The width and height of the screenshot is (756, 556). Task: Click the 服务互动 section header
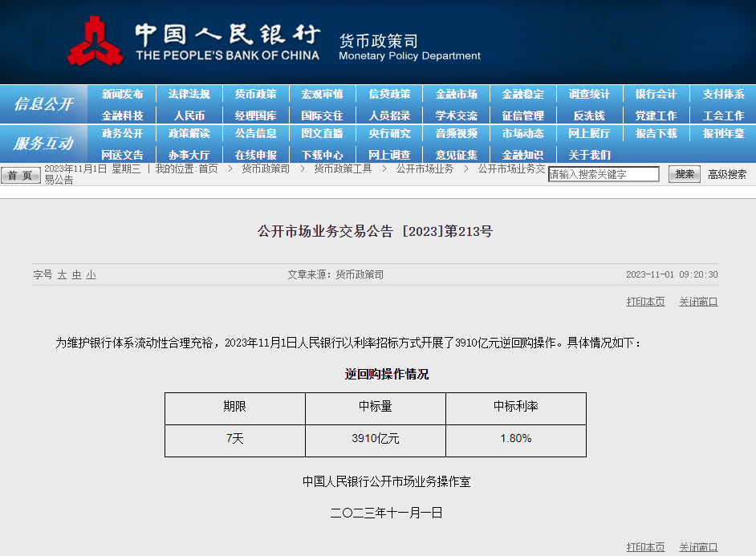pos(43,144)
